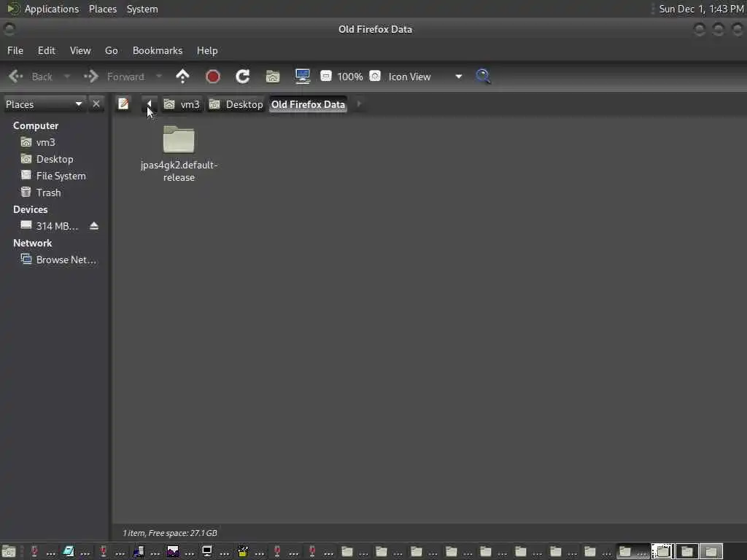Zoom in with the plus icon
This screenshot has height=560, width=747.
375,76
